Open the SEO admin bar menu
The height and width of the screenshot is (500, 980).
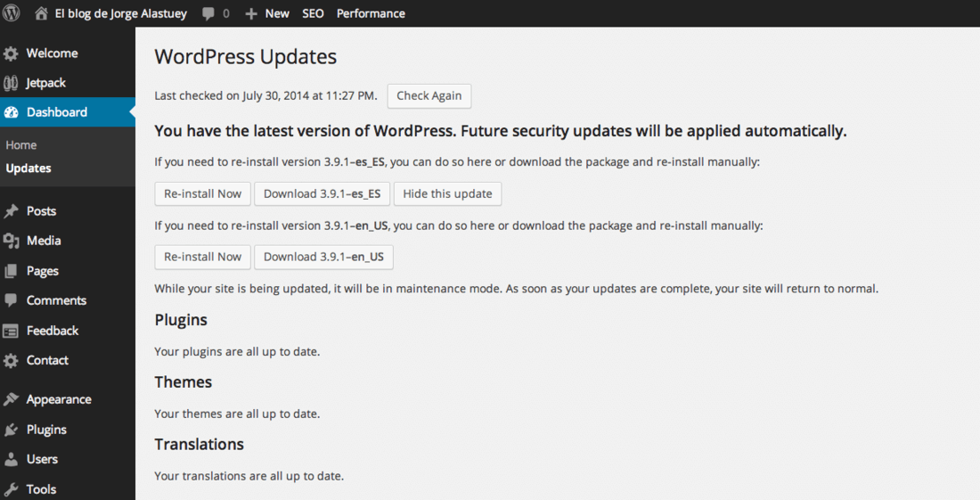click(x=313, y=13)
